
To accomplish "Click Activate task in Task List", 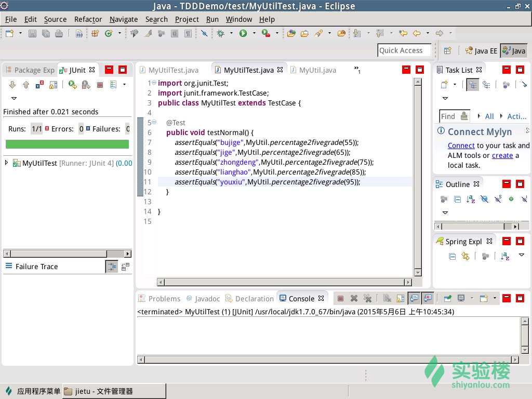I will pos(516,116).
